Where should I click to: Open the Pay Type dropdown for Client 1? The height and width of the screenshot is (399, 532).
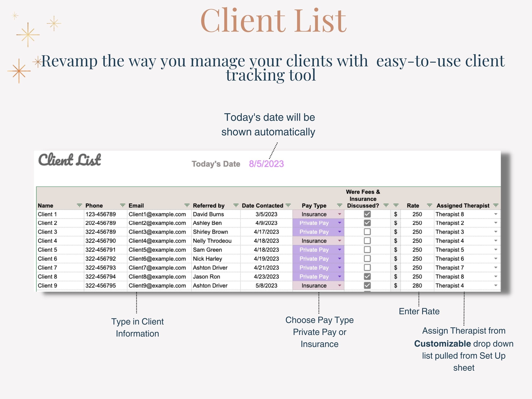(x=340, y=214)
